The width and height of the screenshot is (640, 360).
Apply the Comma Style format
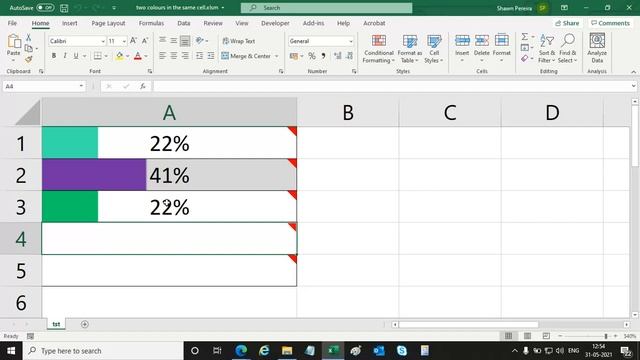coord(323,56)
